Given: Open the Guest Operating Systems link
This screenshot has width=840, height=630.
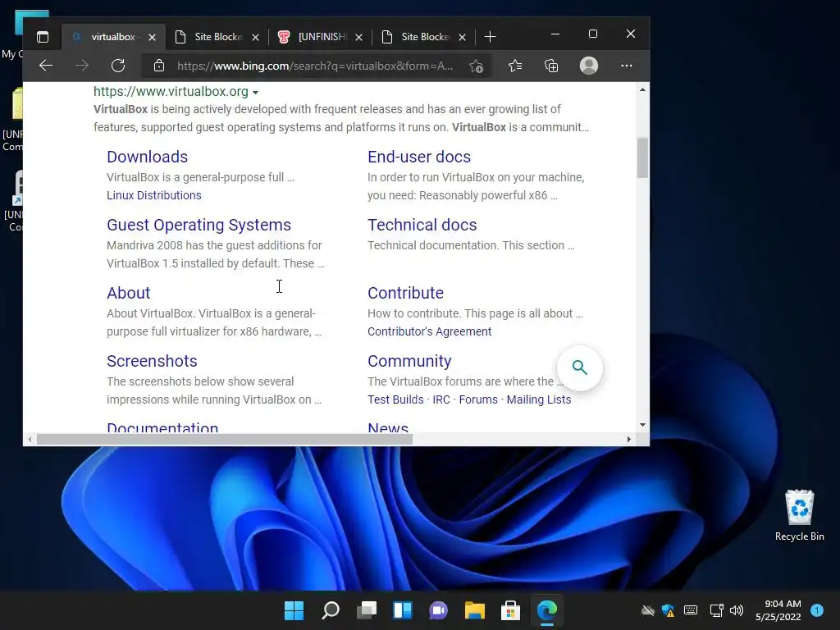Looking at the screenshot, I should point(199,225).
